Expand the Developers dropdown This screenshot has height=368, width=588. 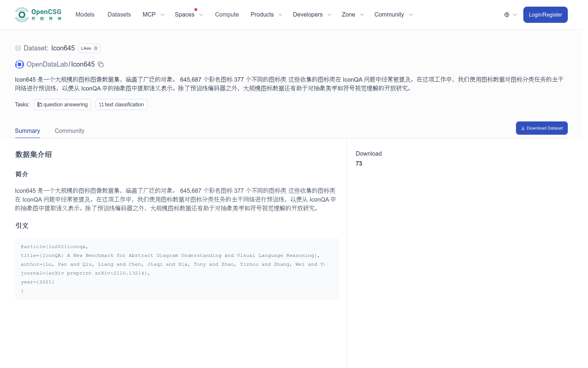(x=312, y=15)
